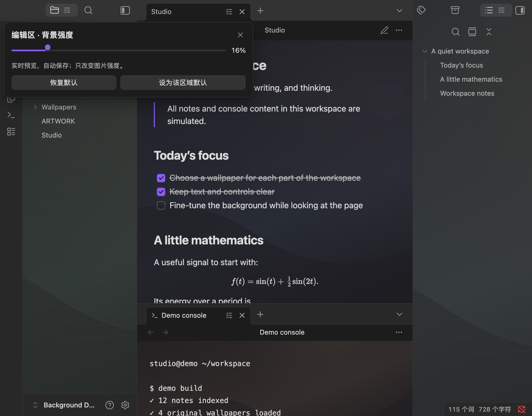Open background settings sliders icon on Studio tab

click(x=229, y=12)
